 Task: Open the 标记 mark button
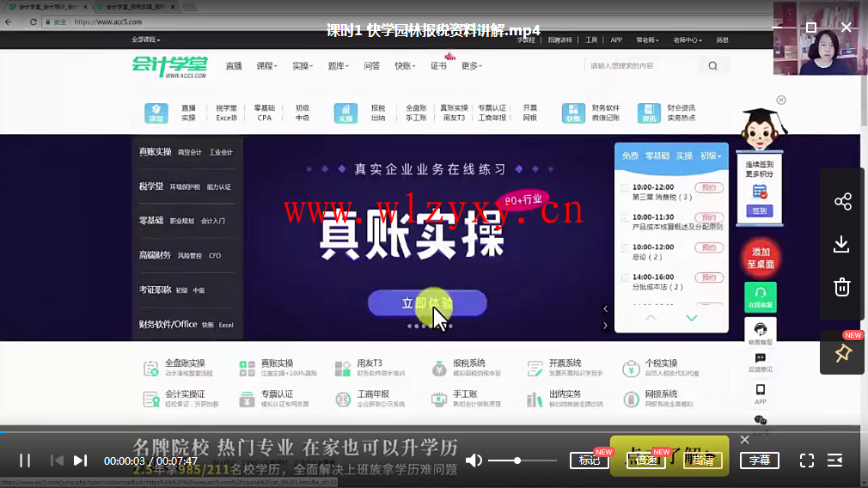pos(589,461)
